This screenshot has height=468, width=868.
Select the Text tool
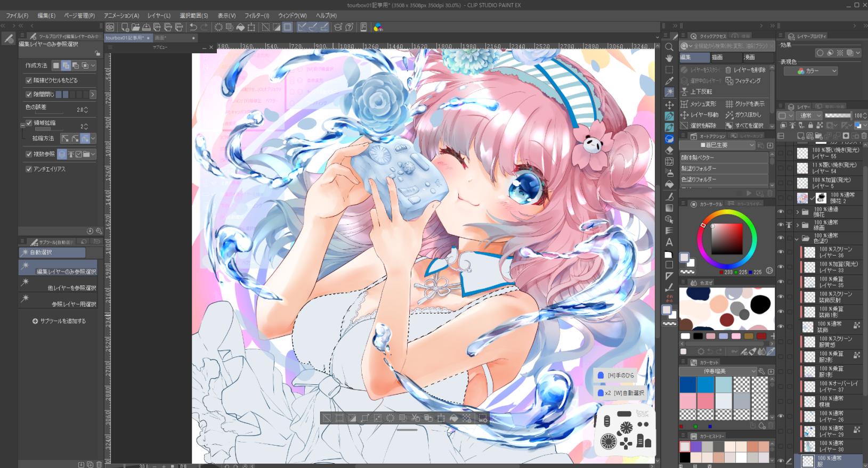tap(669, 242)
